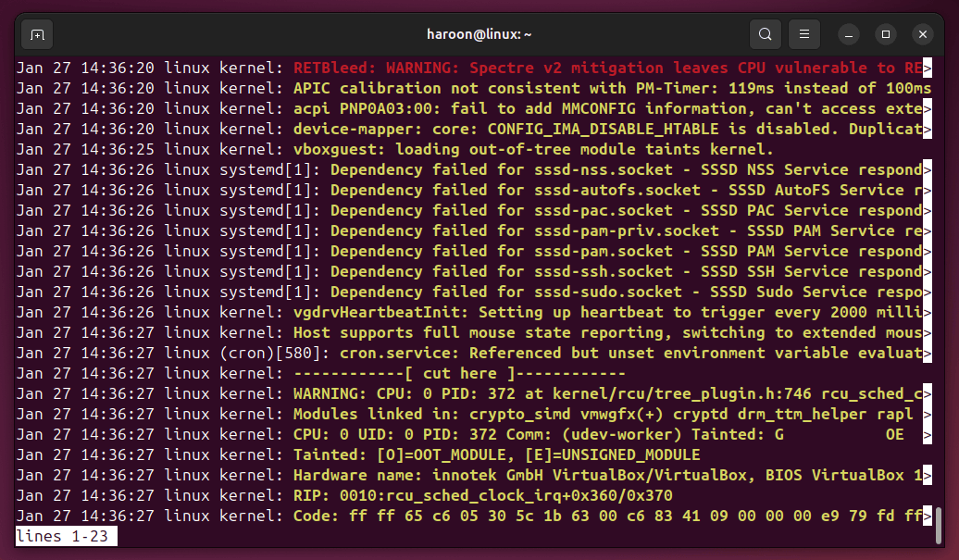This screenshot has height=560, width=959.
Task: Close the terminal window
Action: 923,34
